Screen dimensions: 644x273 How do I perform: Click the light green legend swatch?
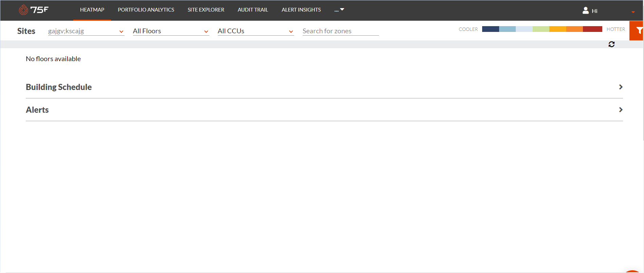click(541, 29)
